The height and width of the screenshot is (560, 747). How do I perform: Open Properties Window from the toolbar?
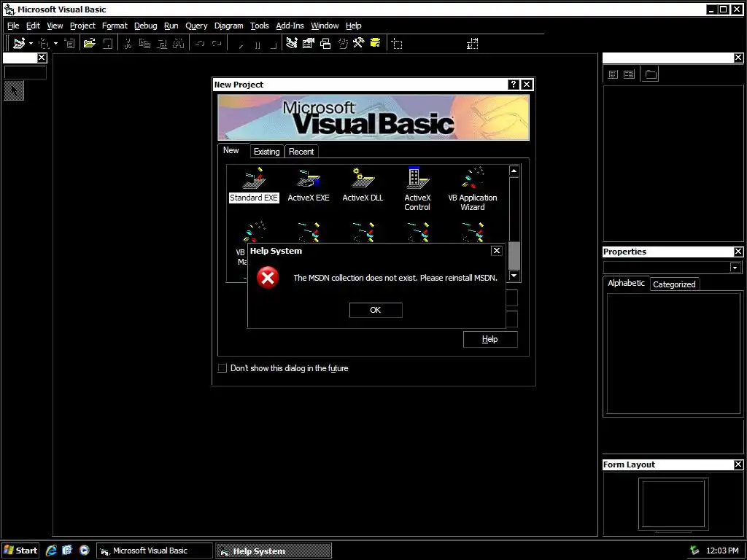[309, 43]
